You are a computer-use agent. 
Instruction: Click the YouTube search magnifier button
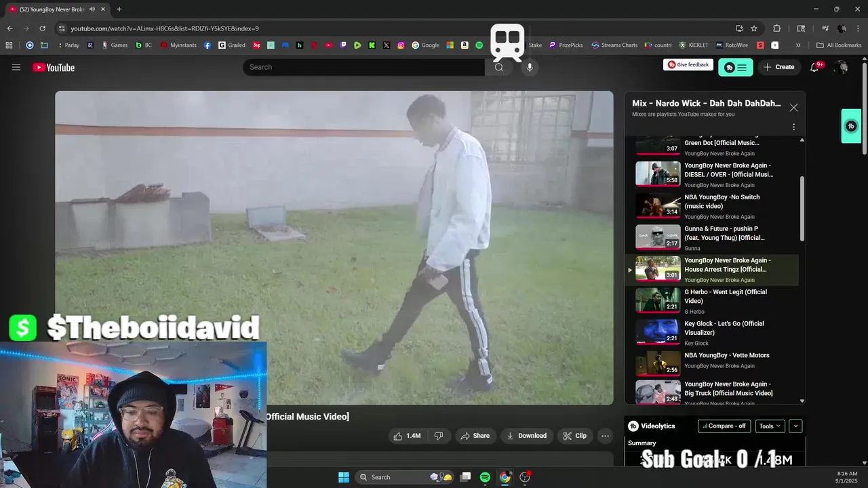click(x=499, y=67)
